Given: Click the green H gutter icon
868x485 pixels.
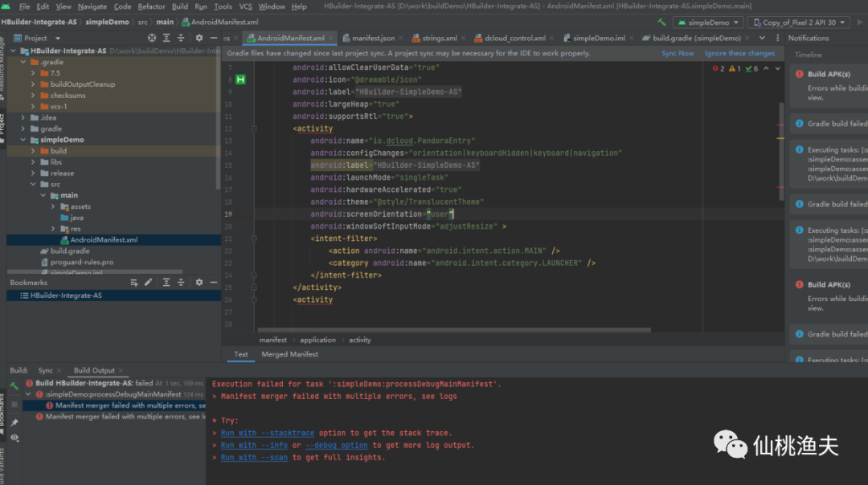Looking at the screenshot, I should pos(240,79).
